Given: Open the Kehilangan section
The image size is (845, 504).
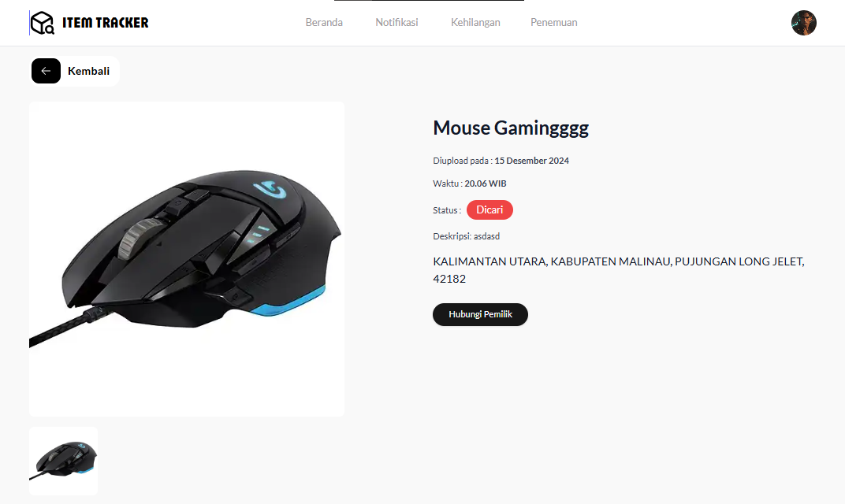Looking at the screenshot, I should [475, 22].
